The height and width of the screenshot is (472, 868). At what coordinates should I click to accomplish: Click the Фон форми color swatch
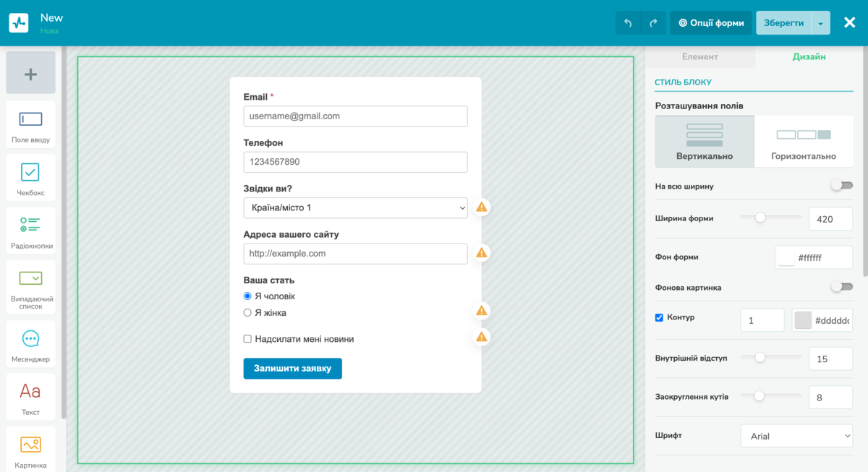786,257
